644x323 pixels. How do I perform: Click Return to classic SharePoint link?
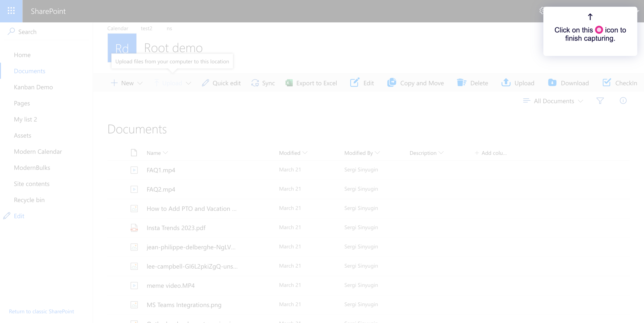pos(42,311)
